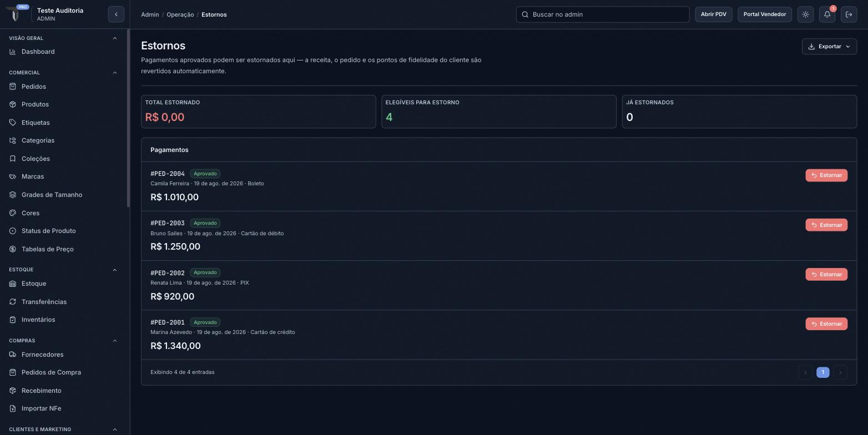Click the Admin breadcrumb link
The width and height of the screenshot is (868, 435).
(150, 14)
